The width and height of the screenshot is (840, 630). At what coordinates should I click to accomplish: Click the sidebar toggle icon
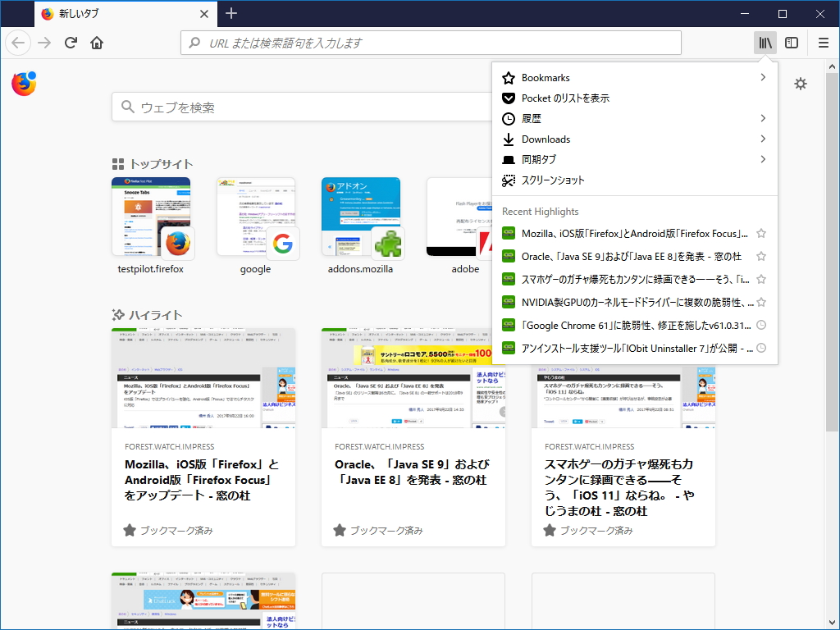pyautogui.click(x=790, y=42)
